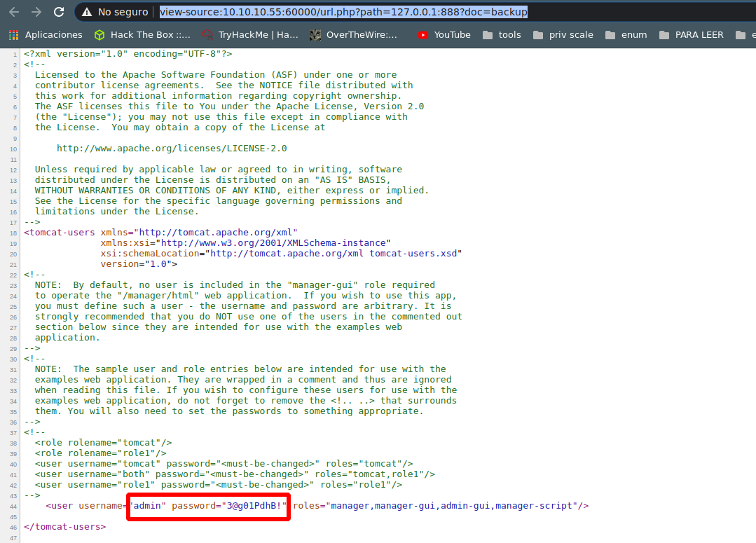Go back to the previous page
This screenshot has height=543, width=756.
click(14, 12)
